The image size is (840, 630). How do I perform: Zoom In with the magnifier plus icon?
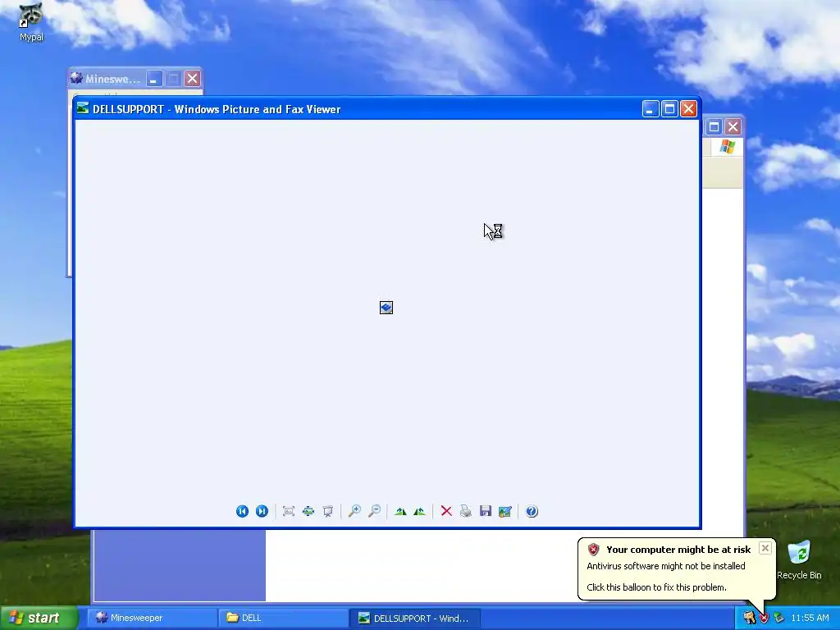click(354, 511)
